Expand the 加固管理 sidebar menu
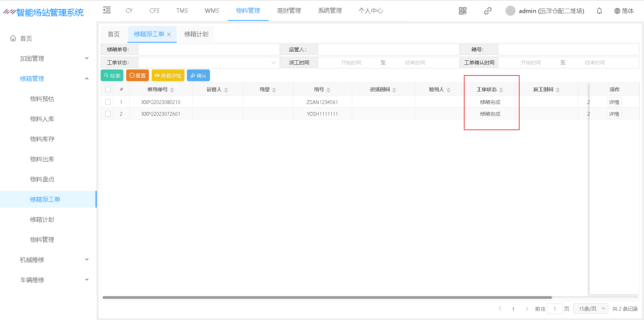This screenshot has height=320, width=644. click(54, 59)
